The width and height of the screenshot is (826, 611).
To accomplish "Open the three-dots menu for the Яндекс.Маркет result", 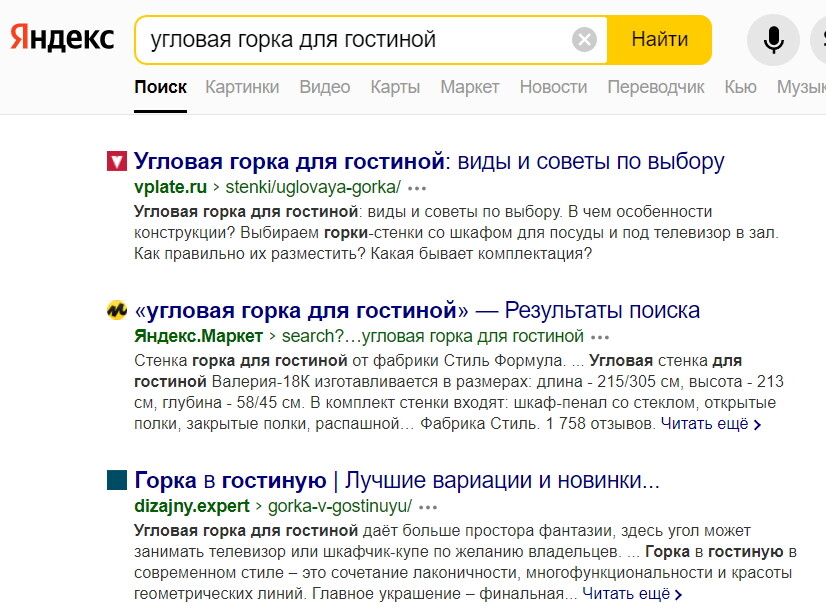I will coord(600,337).
